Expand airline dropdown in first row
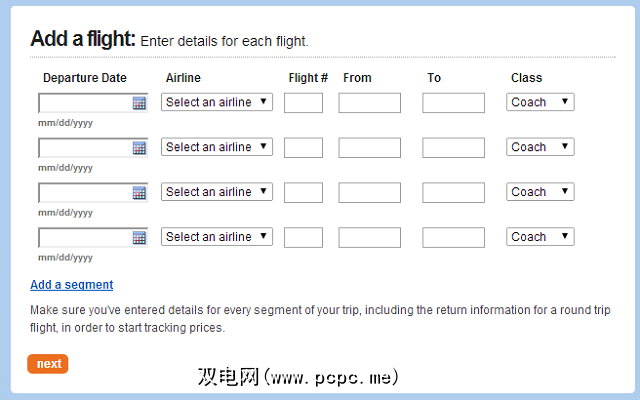This screenshot has height=400, width=640. pyautogui.click(x=217, y=102)
